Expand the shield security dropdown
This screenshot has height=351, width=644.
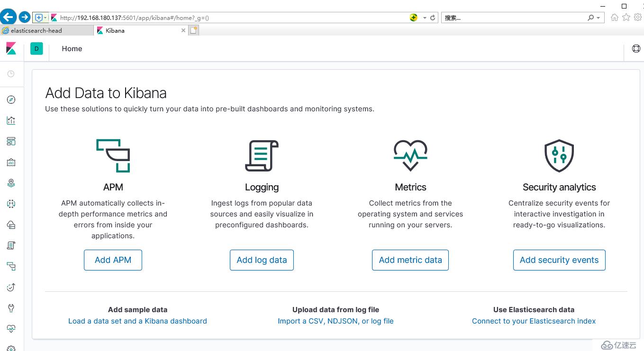click(x=45, y=18)
